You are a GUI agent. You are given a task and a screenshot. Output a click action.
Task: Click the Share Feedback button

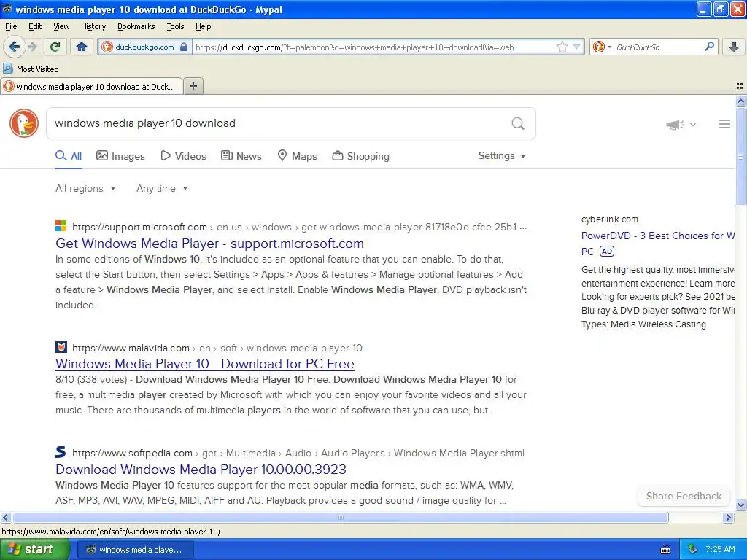[x=684, y=496]
